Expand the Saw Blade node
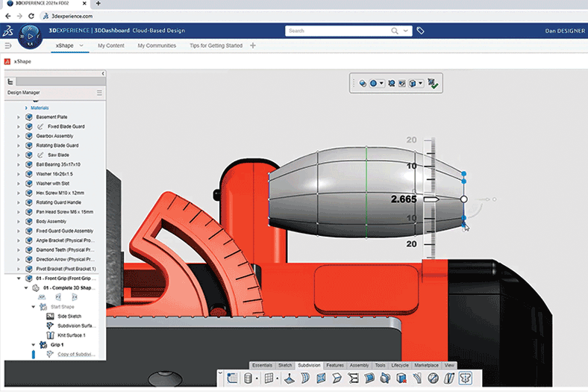588x392 pixels. tap(18, 155)
